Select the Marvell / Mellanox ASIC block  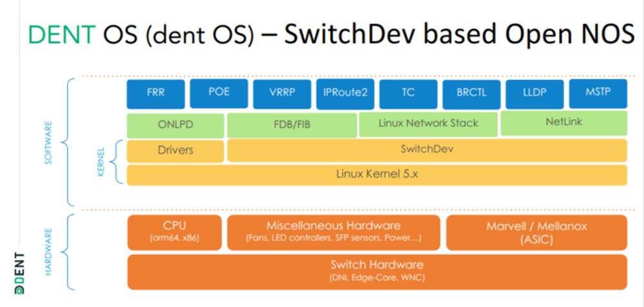pyautogui.click(x=536, y=232)
